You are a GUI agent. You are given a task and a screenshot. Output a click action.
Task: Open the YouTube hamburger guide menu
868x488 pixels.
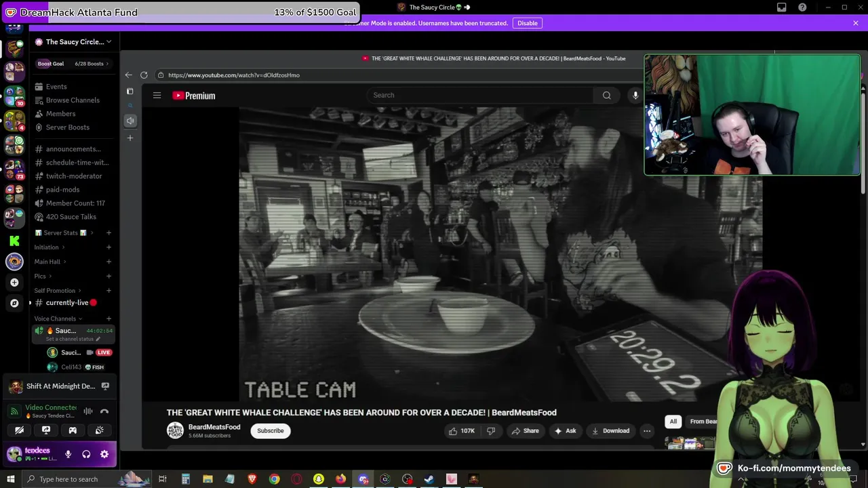[157, 96]
